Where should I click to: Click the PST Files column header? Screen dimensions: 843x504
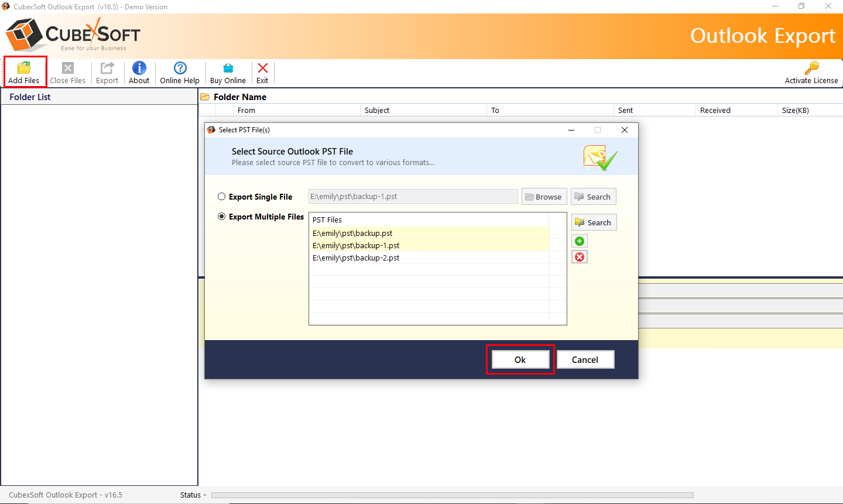point(429,220)
